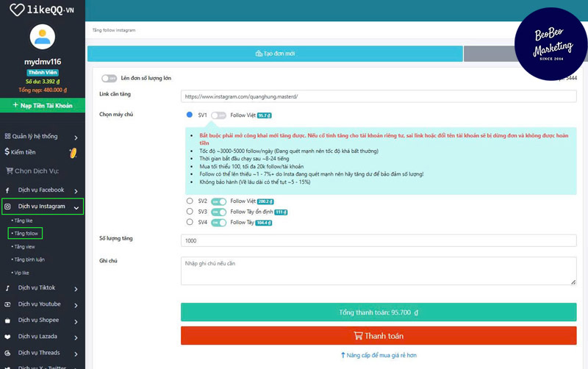Enable the Lên đơn số lượng lớn toggle
This screenshot has width=588, height=369.
109,78
